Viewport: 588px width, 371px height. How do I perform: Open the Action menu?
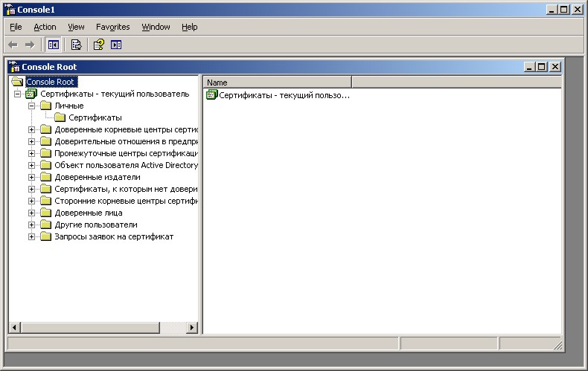45,27
